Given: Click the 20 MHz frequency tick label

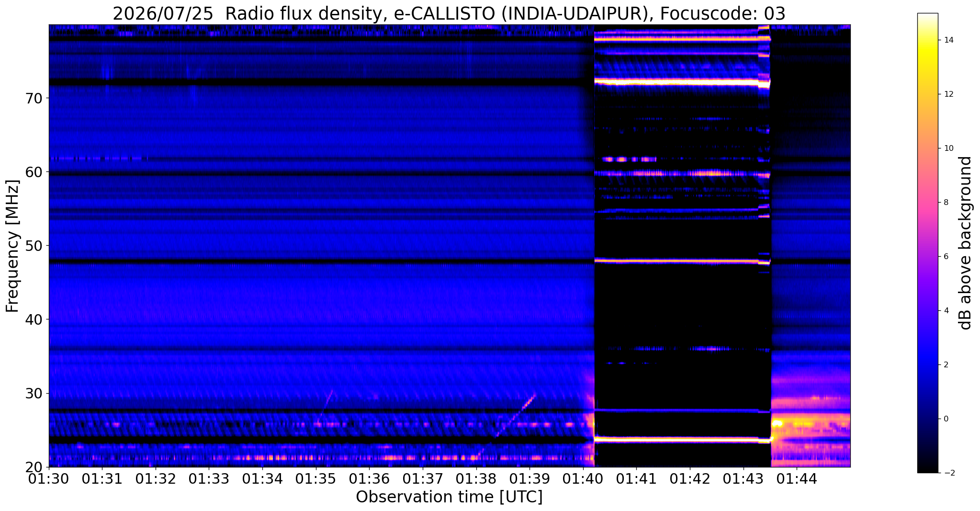Looking at the screenshot, I should (34, 466).
